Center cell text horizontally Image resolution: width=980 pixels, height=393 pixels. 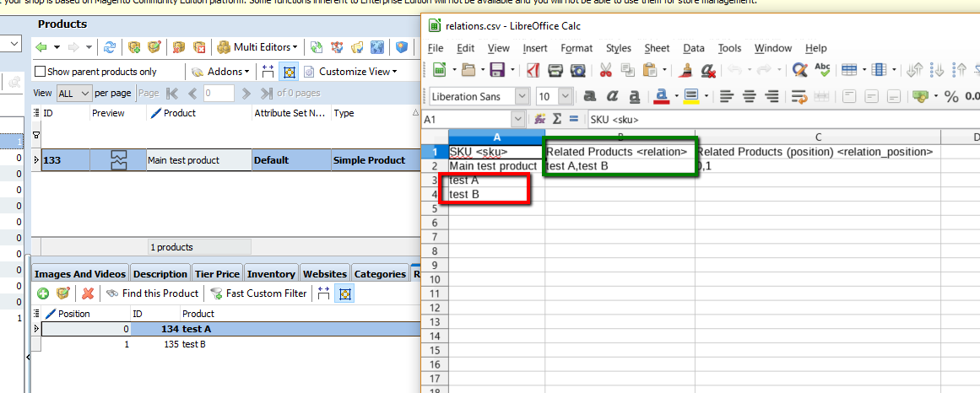coord(749,96)
